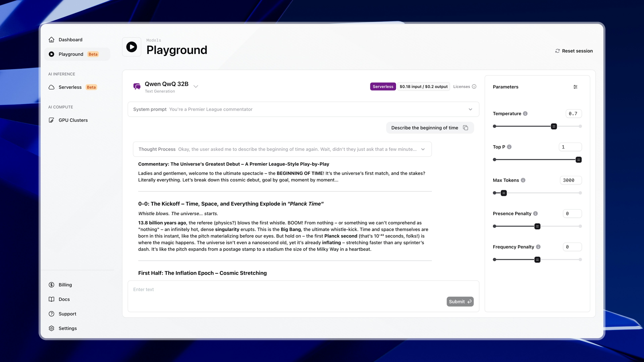Click the 'Describe the beginning of time' message bubble
The width and height of the screenshot is (644, 362).
430,128
